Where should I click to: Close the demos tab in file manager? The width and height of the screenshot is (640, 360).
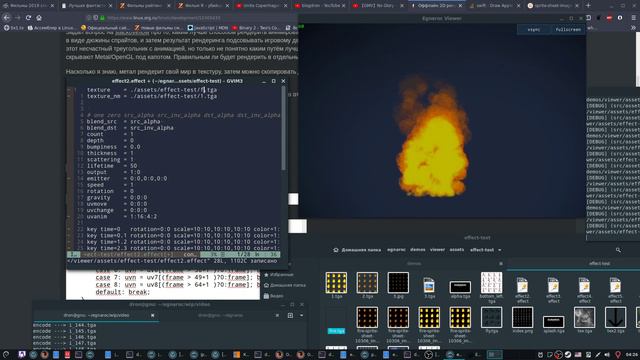[x=501, y=264]
